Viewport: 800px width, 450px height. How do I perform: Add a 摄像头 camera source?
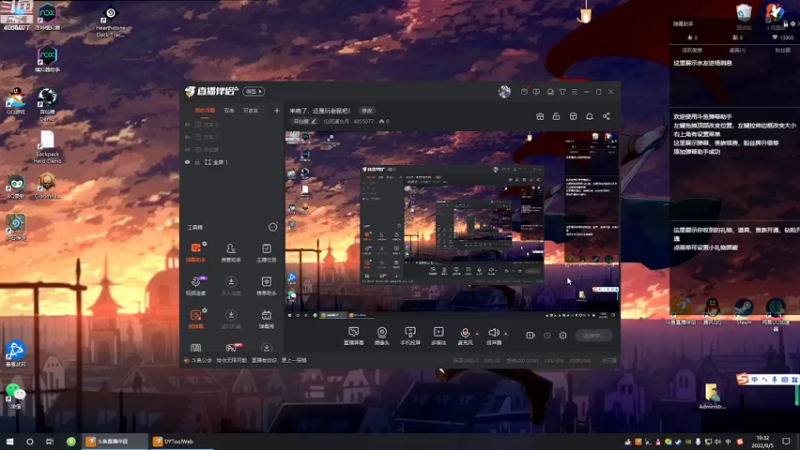[x=382, y=336]
